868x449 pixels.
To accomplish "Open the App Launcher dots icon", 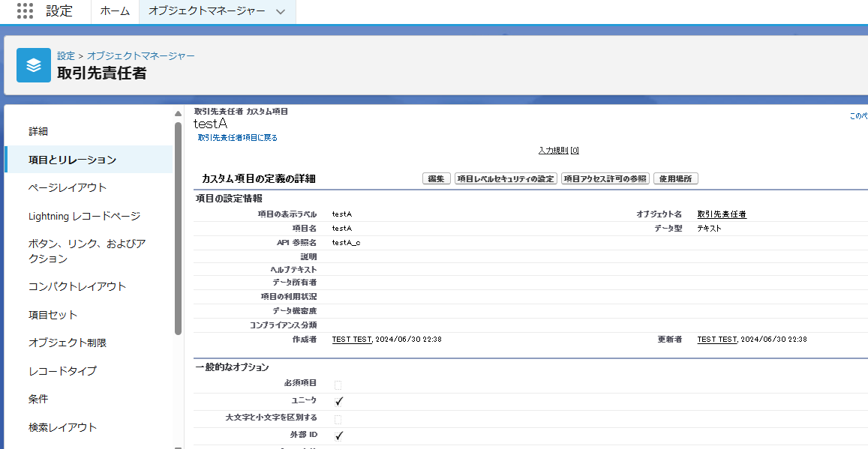I will click(25, 10).
